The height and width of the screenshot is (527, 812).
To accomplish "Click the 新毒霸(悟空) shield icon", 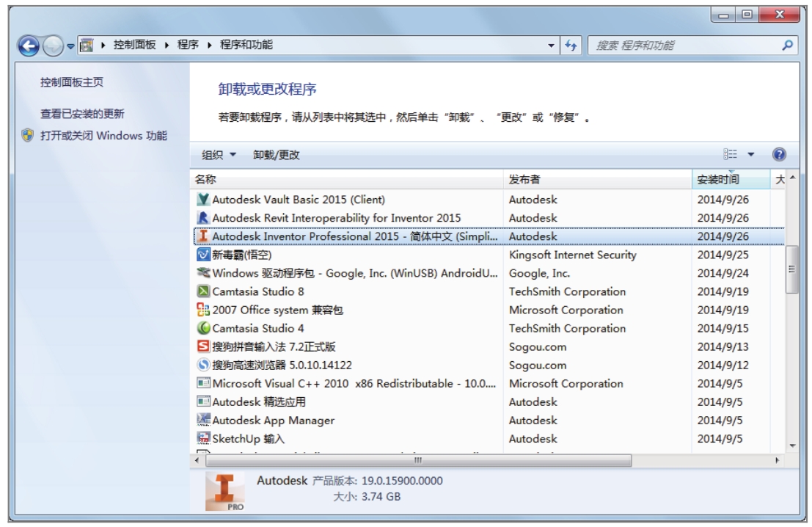I will pos(203,255).
